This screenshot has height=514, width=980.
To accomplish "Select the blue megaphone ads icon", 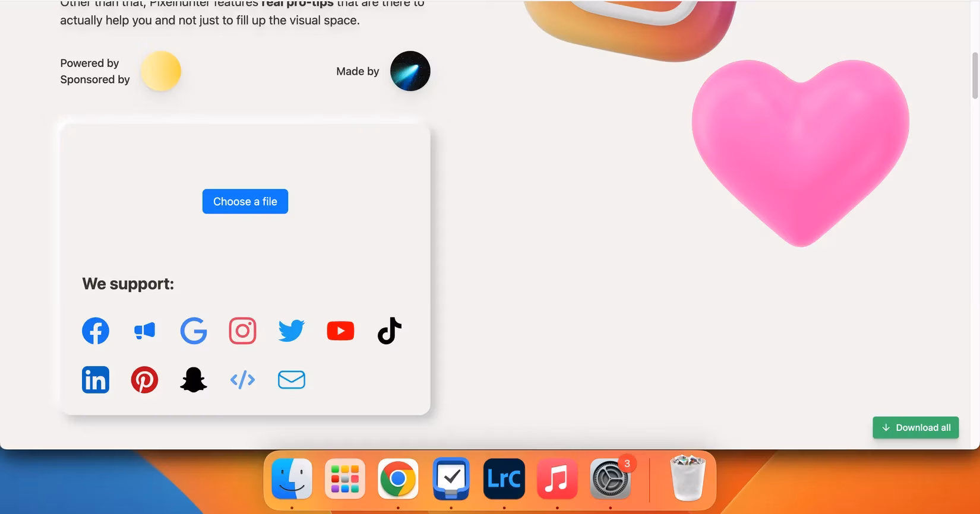I will (x=144, y=331).
